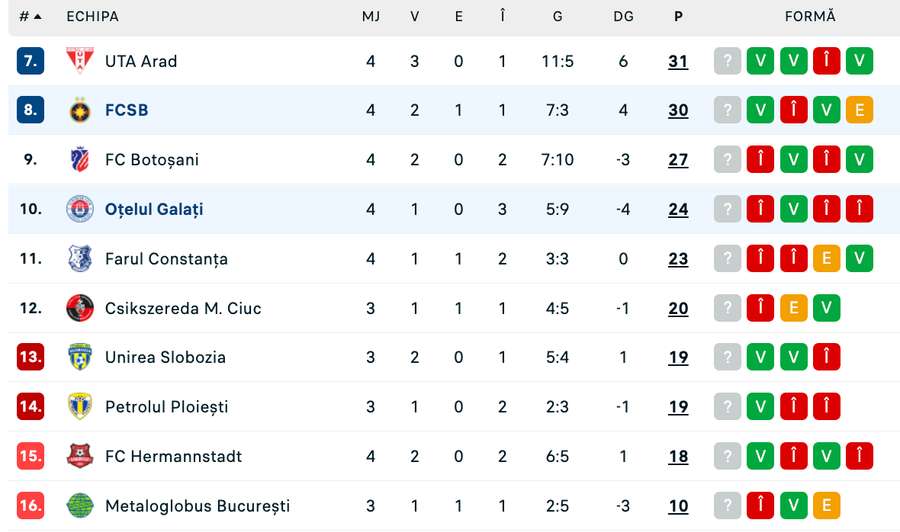Click the Oțelul Galați team badge
This screenshot has height=532, width=900.
click(79, 209)
